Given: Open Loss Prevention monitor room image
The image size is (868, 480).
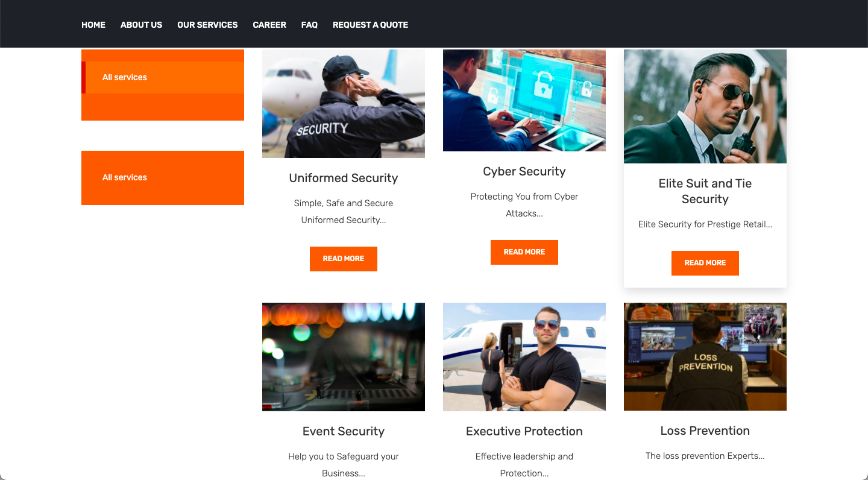Looking at the screenshot, I should 705,356.
